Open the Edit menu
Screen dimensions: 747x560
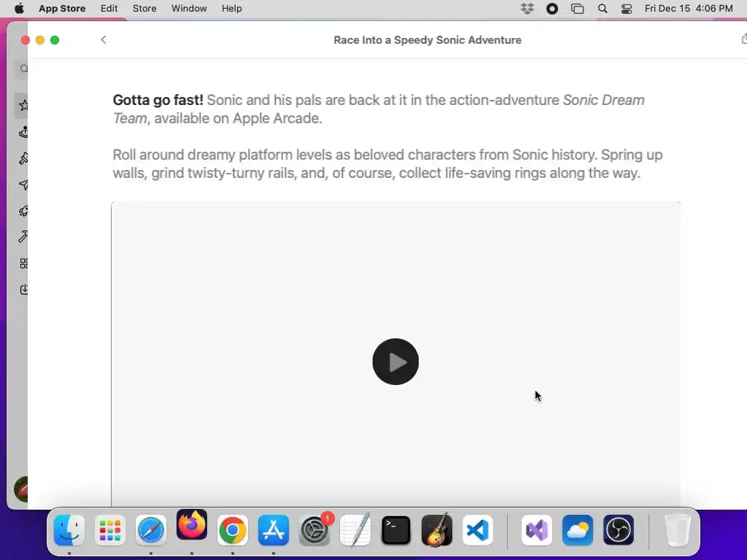click(109, 9)
